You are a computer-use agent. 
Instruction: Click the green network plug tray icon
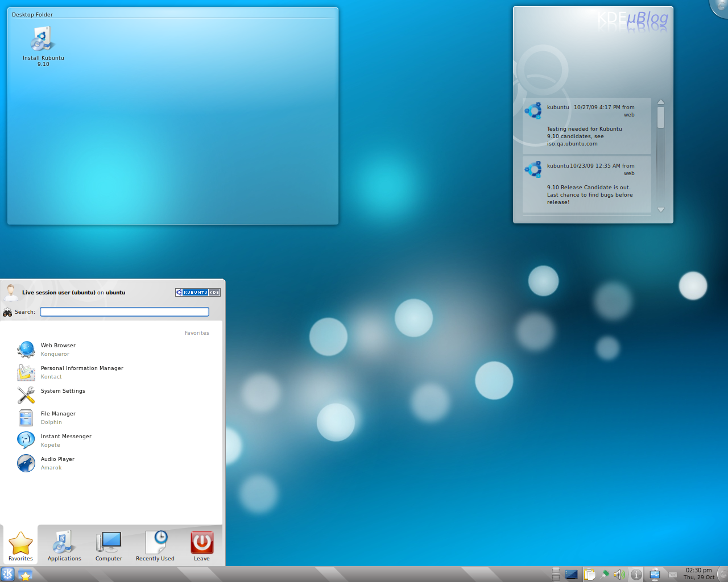pyautogui.click(x=605, y=575)
